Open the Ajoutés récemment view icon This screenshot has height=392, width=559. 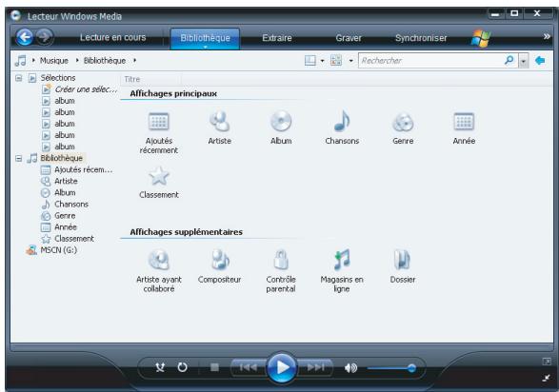point(159,122)
